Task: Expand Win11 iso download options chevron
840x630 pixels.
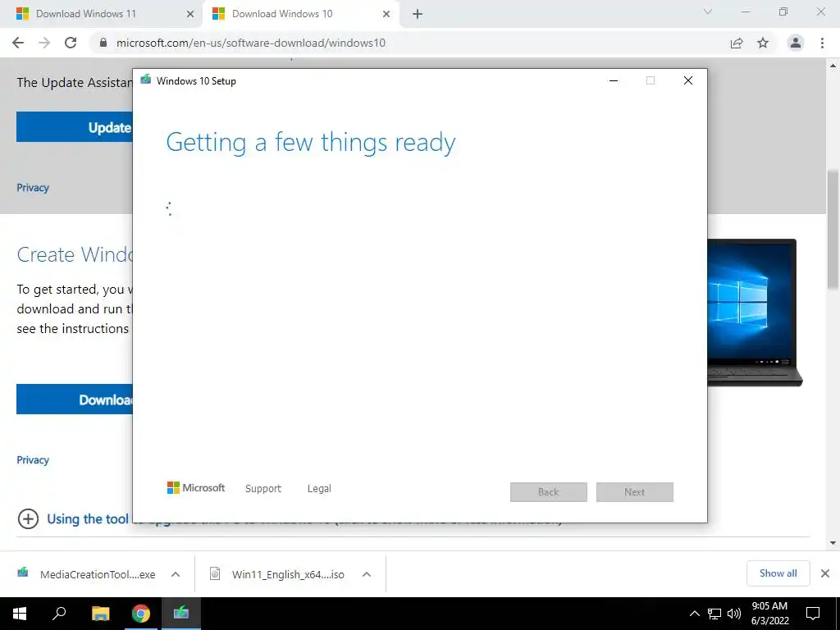Action: 367,574
